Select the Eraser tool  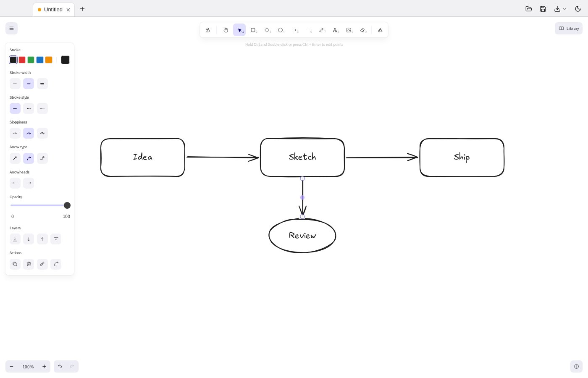[x=363, y=30]
